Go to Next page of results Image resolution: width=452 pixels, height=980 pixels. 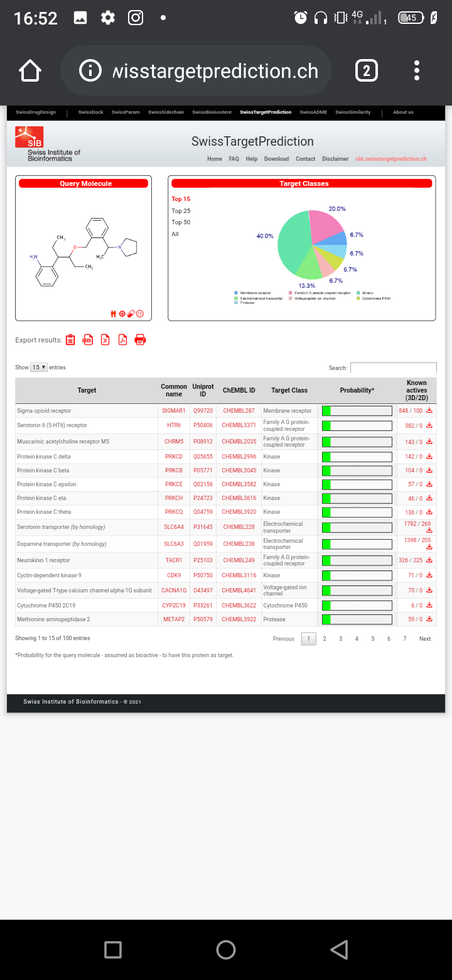425,639
